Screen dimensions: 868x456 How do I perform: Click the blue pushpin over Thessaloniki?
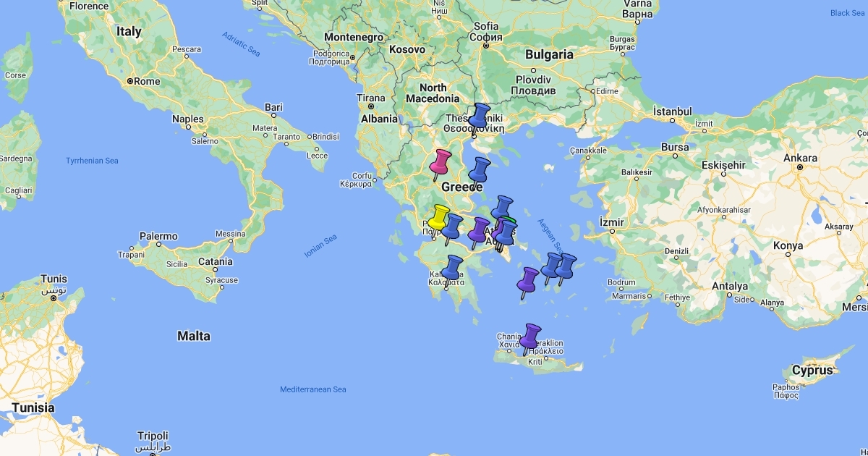pos(479,115)
